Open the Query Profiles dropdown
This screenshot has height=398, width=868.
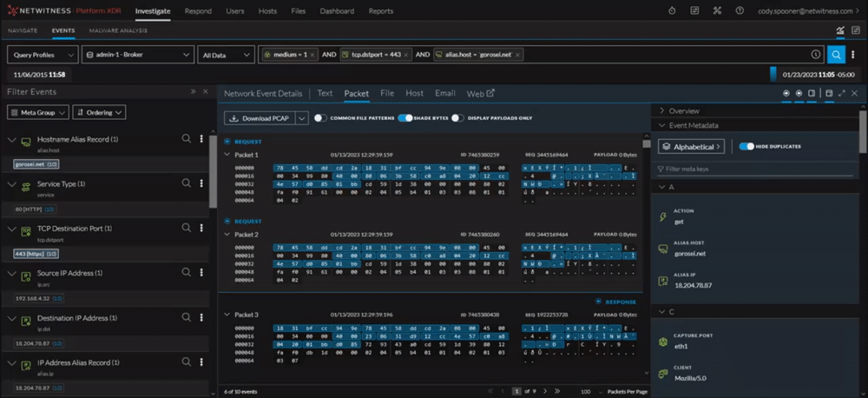click(x=41, y=54)
